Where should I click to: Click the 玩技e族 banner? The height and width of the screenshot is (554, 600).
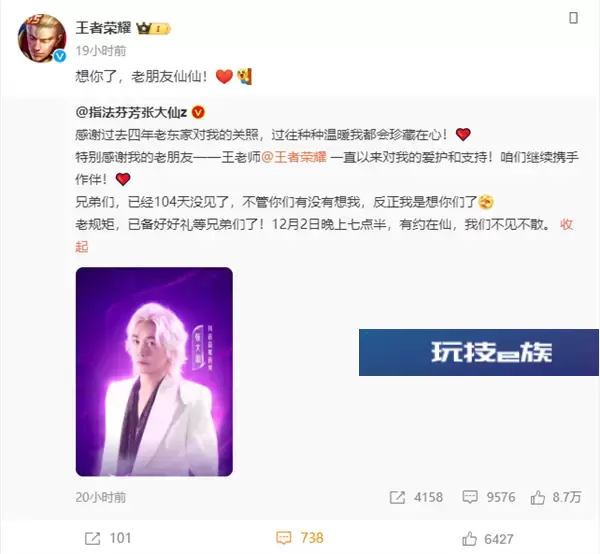point(479,352)
